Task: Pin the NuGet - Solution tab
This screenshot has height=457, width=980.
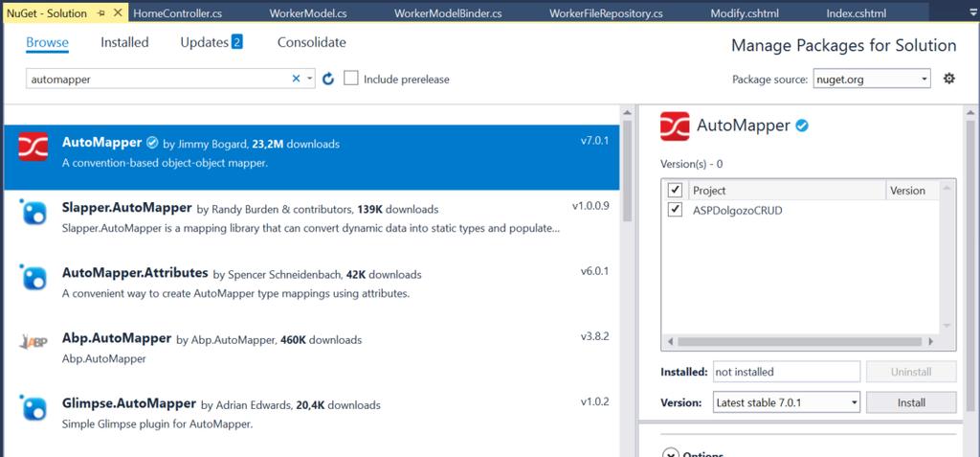Action: [x=102, y=13]
